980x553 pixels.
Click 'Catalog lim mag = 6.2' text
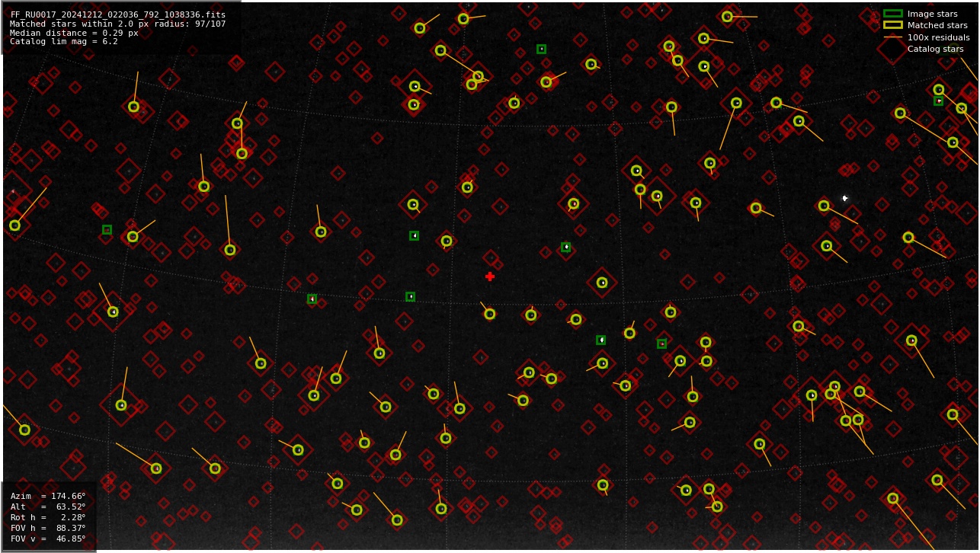(x=64, y=42)
